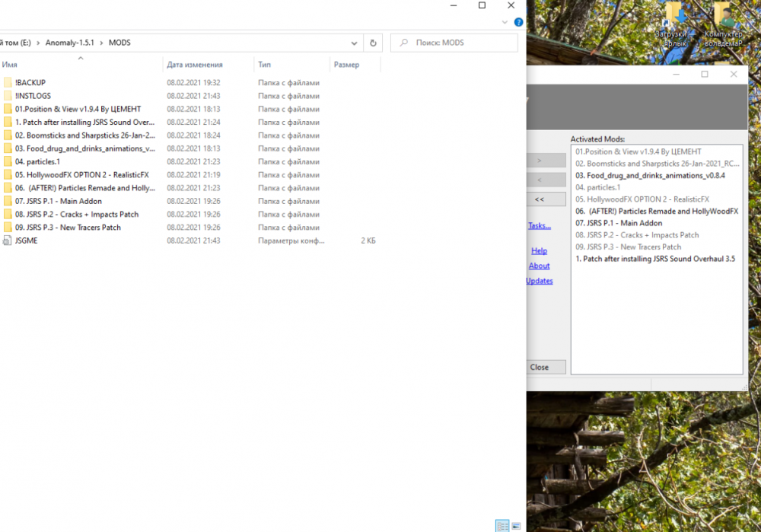761x532 pixels.
Task: Click the enable mod '>' button in JSGME
Action: [x=546, y=160]
